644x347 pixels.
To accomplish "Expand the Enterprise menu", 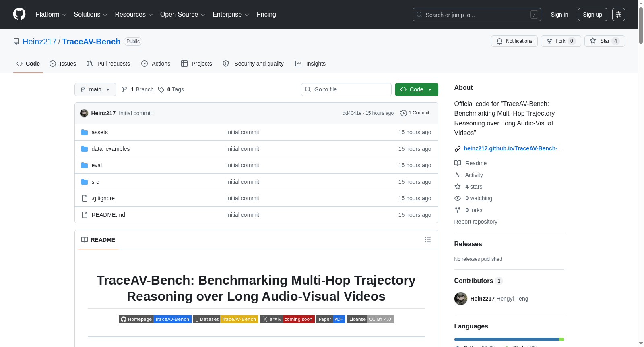I will (x=231, y=15).
